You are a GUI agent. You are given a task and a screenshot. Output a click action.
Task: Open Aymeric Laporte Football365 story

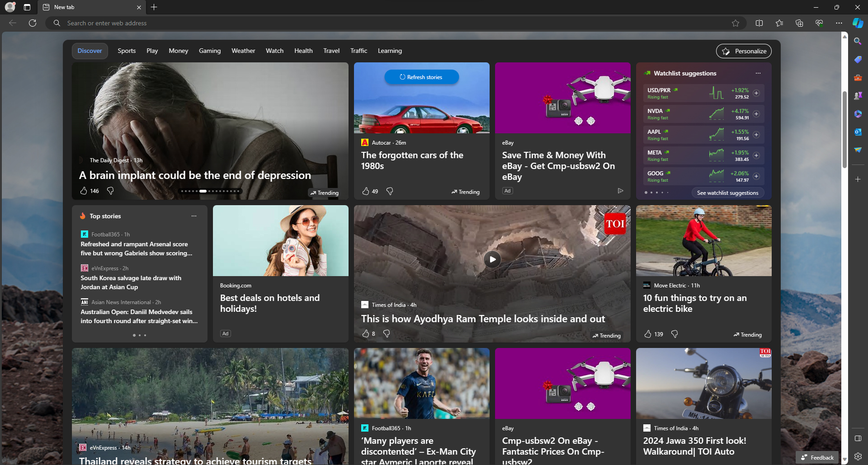(419, 451)
